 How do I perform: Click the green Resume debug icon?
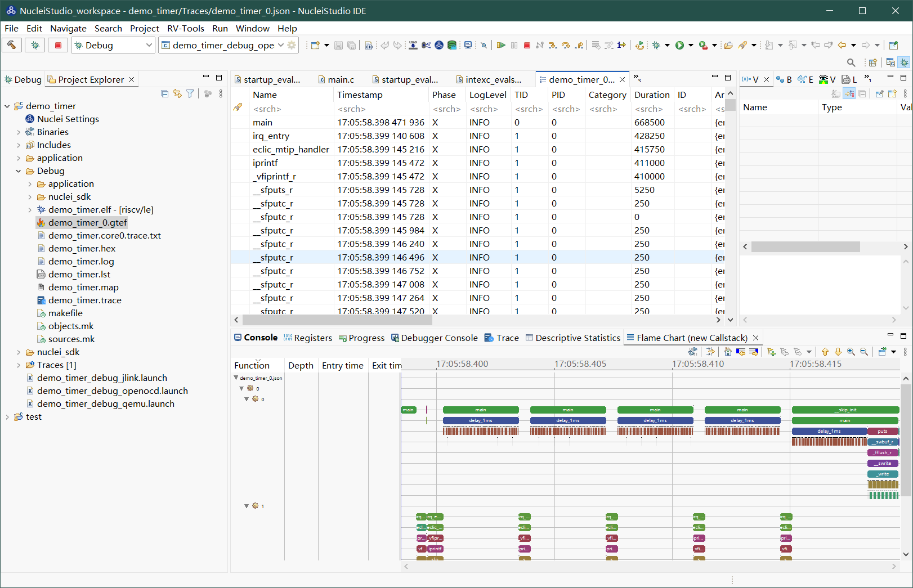500,45
